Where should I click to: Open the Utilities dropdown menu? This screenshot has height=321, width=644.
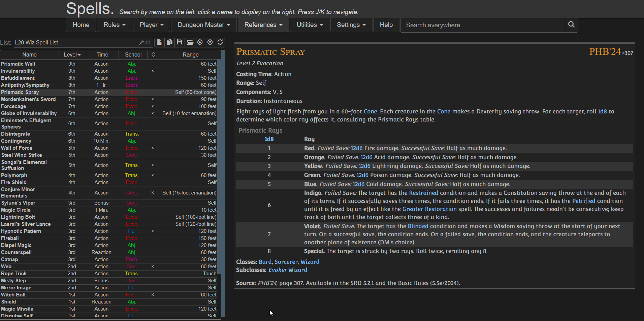click(310, 25)
